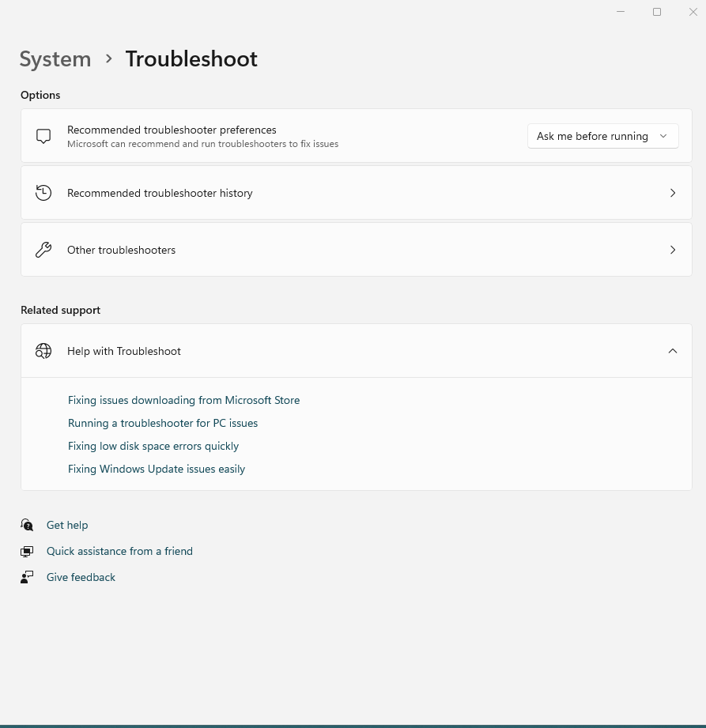
Task: Open Other troubleshooters chevron arrow
Action: [673, 250]
